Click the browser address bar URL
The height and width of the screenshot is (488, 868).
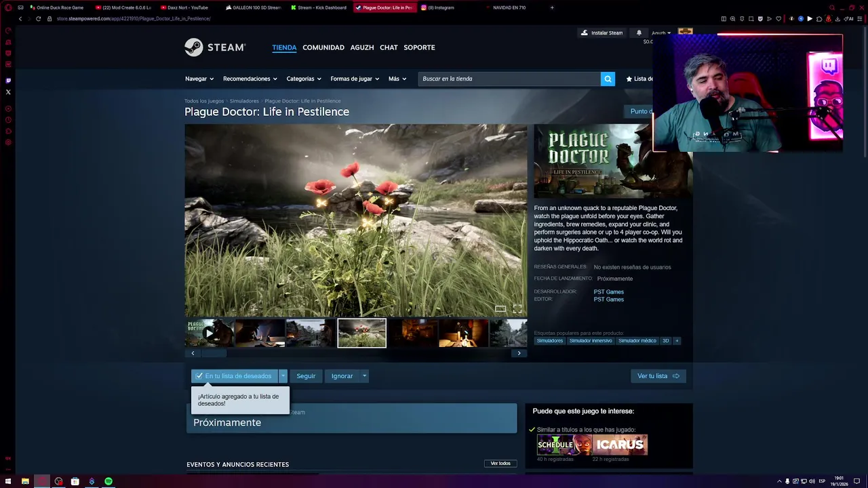[x=134, y=18]
